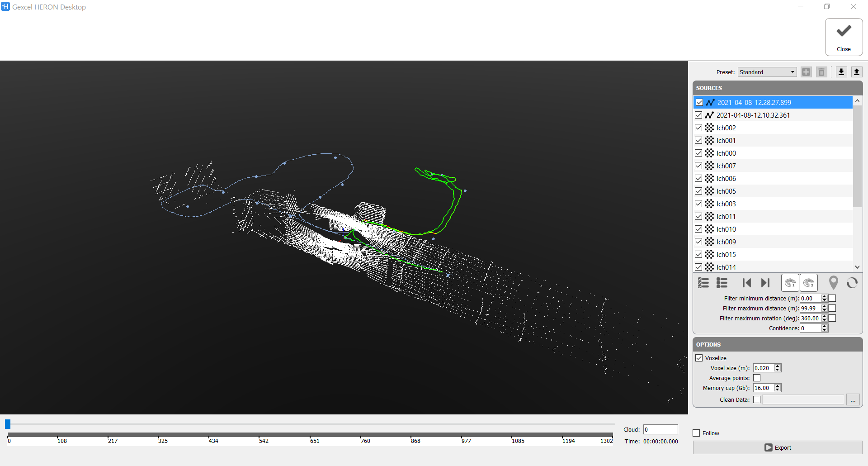The image size is (868, 466).
Task: Uncheck the Voxelize option
Action: [x=699, y=358]
